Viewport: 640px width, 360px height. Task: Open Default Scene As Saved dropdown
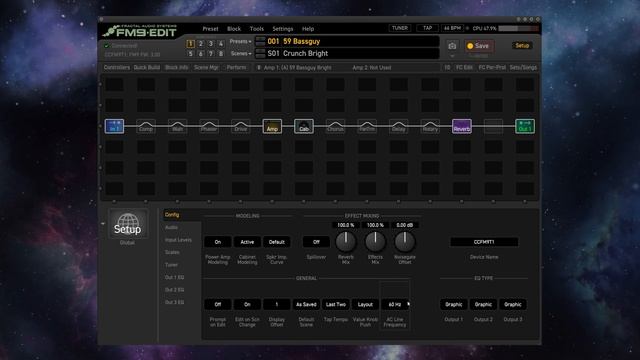click(306, 304)
